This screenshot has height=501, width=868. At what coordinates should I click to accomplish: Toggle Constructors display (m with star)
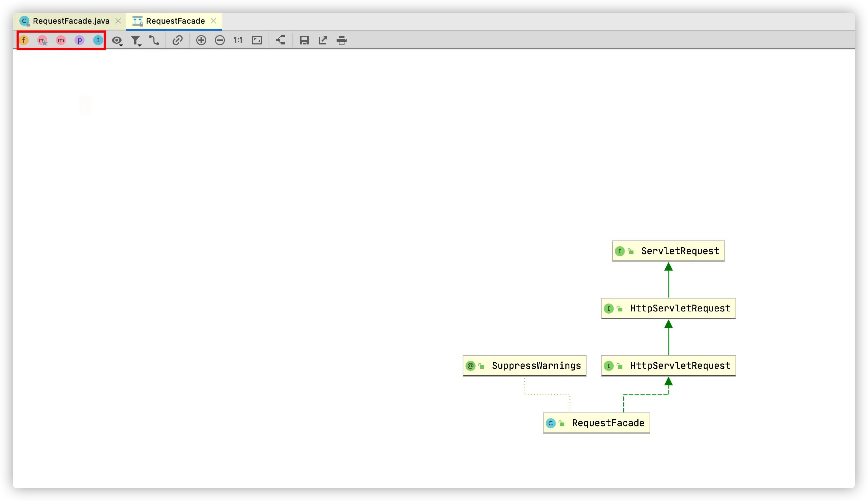tap(42, 40)
